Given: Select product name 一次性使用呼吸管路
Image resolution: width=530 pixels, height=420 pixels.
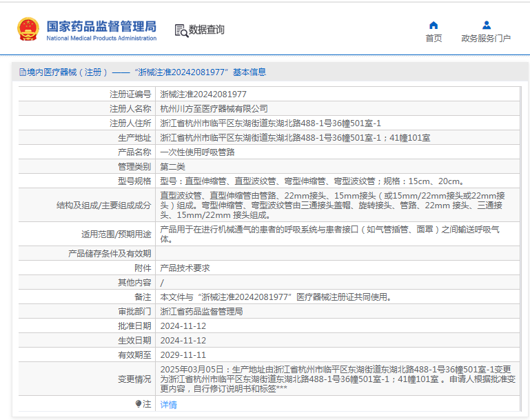Looking at the screenshot, I should click(197, 152).
